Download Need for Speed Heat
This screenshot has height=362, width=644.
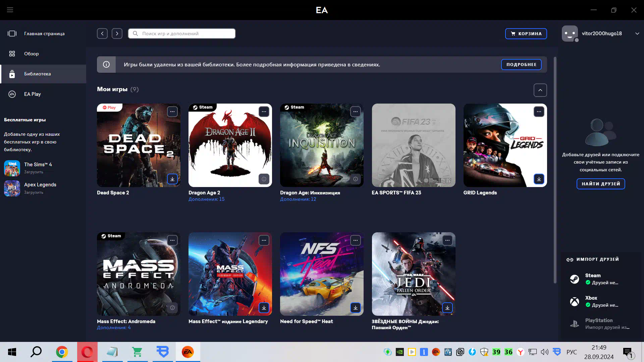coord(356,308)
